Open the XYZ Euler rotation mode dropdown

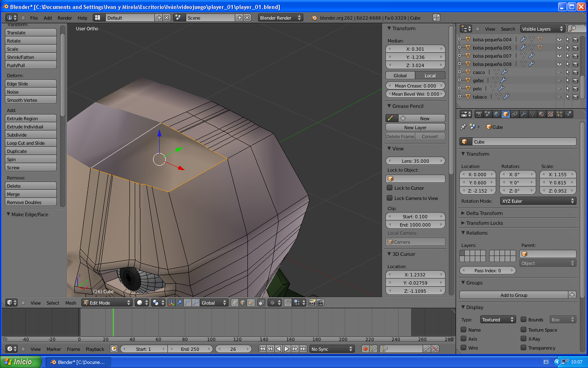[538, 201]
